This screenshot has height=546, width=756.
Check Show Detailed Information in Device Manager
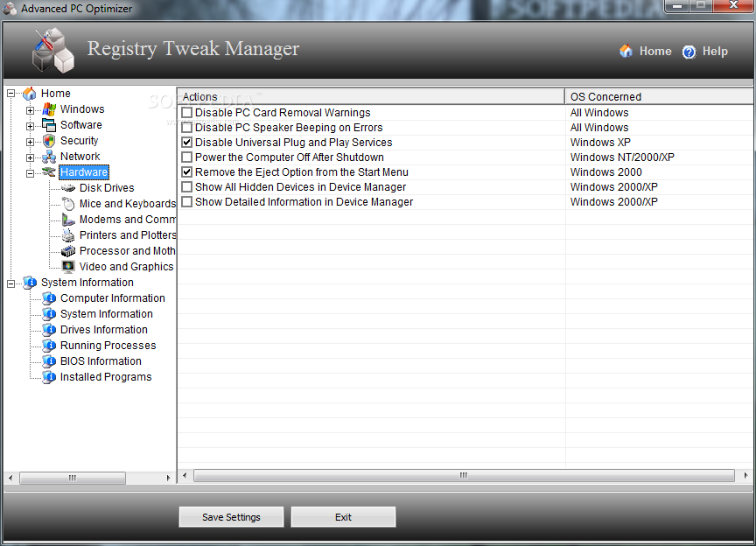pos(187,202)
